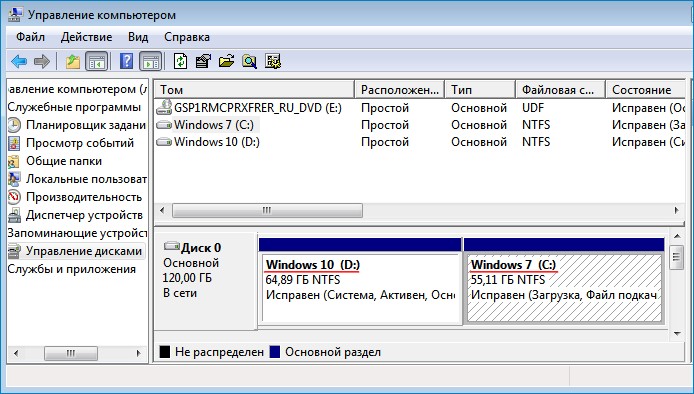
Task: Click the volume list horizontal scrollbar thumb
Action: pyautogui.click(x=267, y=210)
